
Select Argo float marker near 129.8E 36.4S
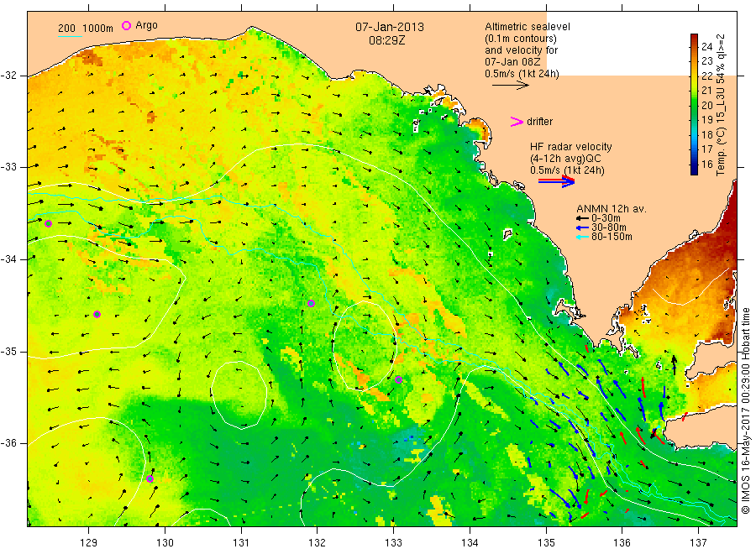(x=150, y=478)
